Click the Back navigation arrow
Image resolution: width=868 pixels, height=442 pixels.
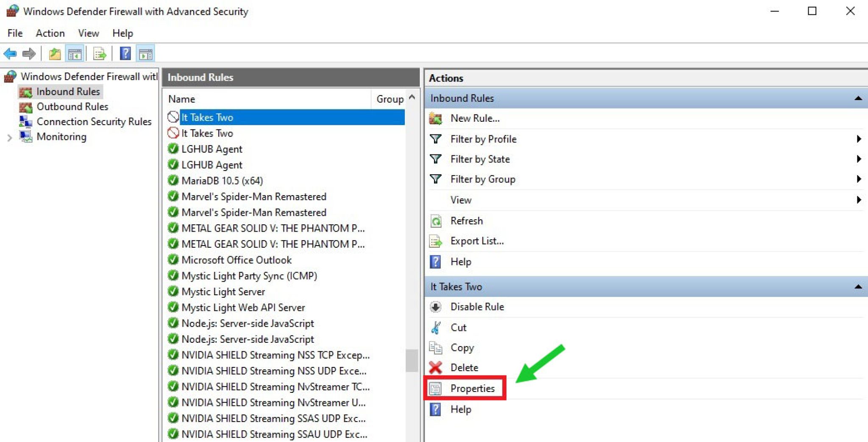coord(10,53)
